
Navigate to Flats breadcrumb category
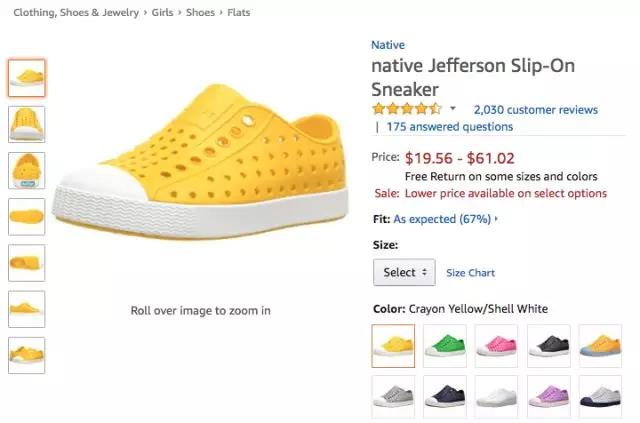click(x=238, y=13)
